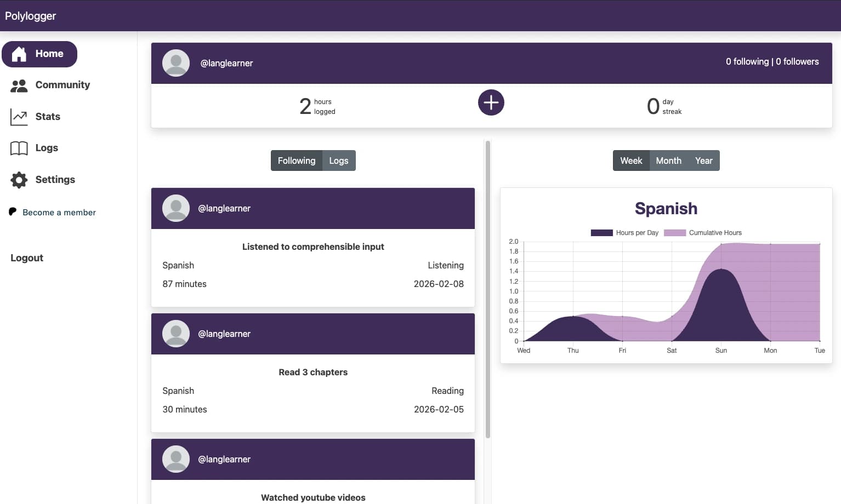Select the Following tab
The width and height of the screenshot is (841, 504).
pyautogui.click(x=296, y=160)
